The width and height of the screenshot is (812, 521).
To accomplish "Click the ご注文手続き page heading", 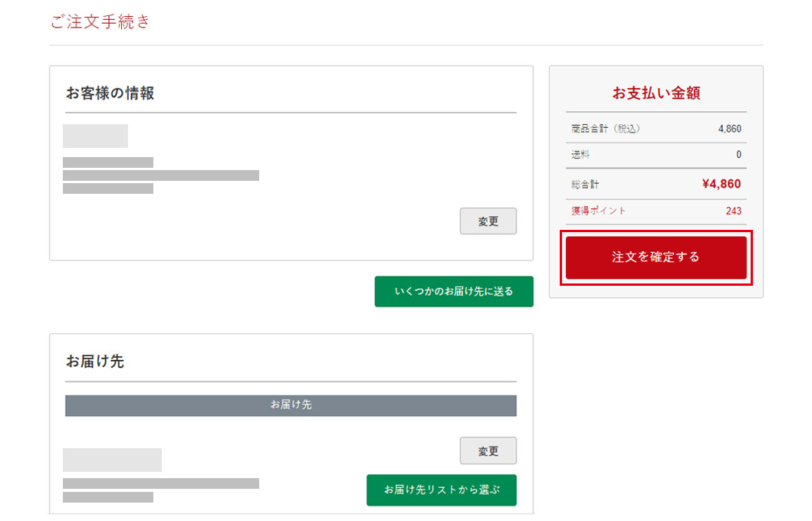I will (100, 22).
